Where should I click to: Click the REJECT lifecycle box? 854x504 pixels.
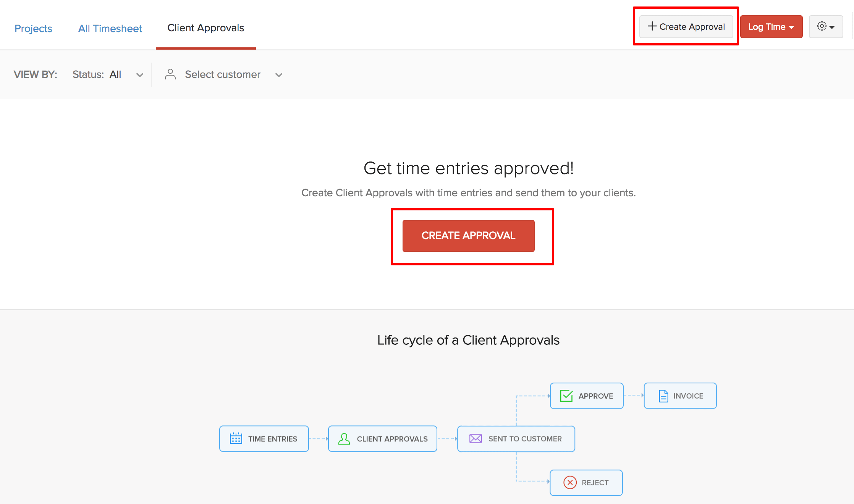click(586, 483)
